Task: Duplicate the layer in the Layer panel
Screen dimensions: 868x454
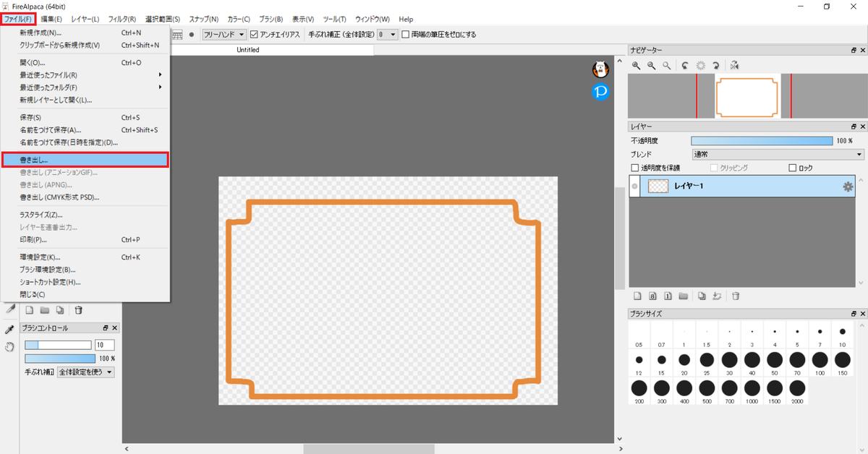Action: pos(702,296)
